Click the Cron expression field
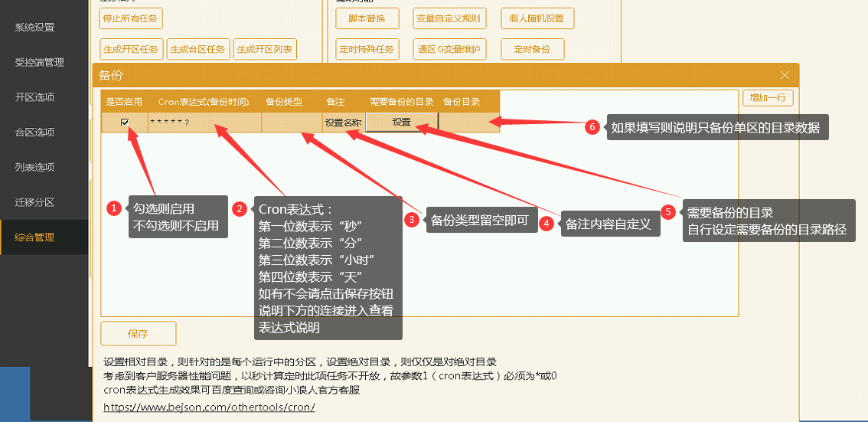This screenshot has width=868, height=422. click(x=204, y=123)
